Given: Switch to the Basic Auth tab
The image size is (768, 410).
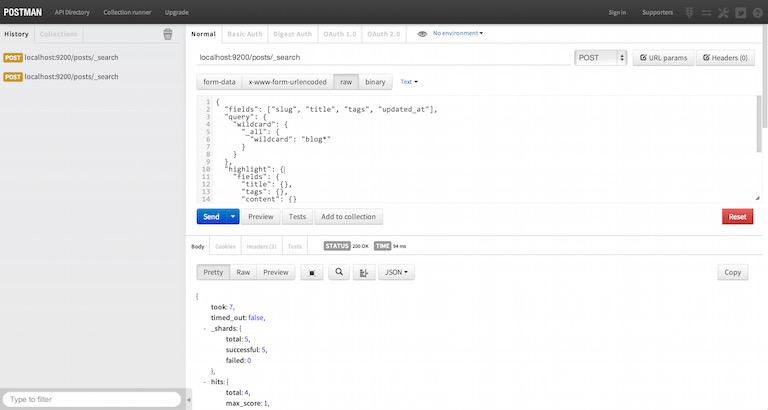Looking at the screenshot, I should pos(260,34).
